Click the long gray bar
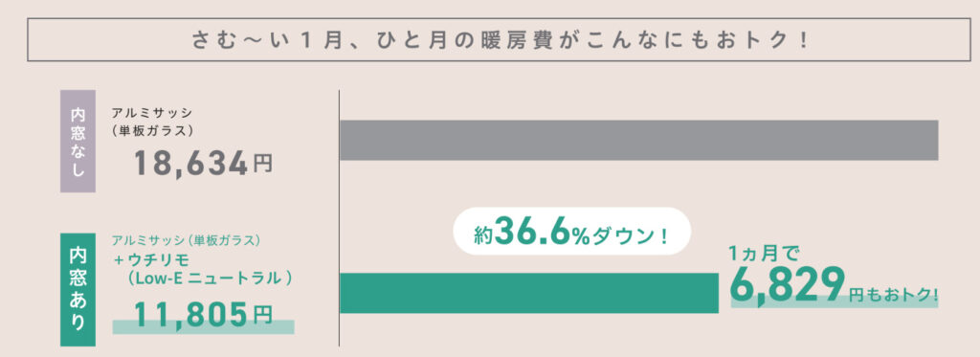This screenshot has width=980, height=357. pyautogui.click(x=638, y=140)
